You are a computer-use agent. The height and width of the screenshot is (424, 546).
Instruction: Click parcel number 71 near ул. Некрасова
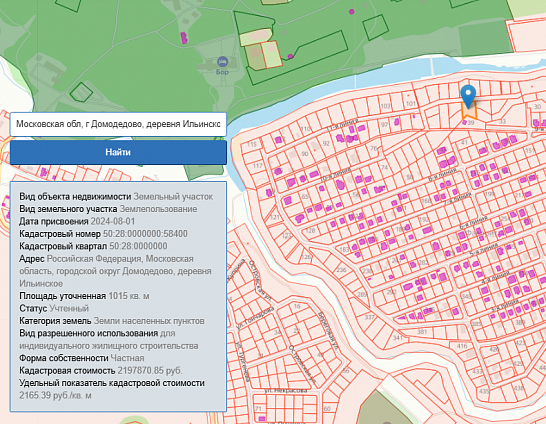258,408
